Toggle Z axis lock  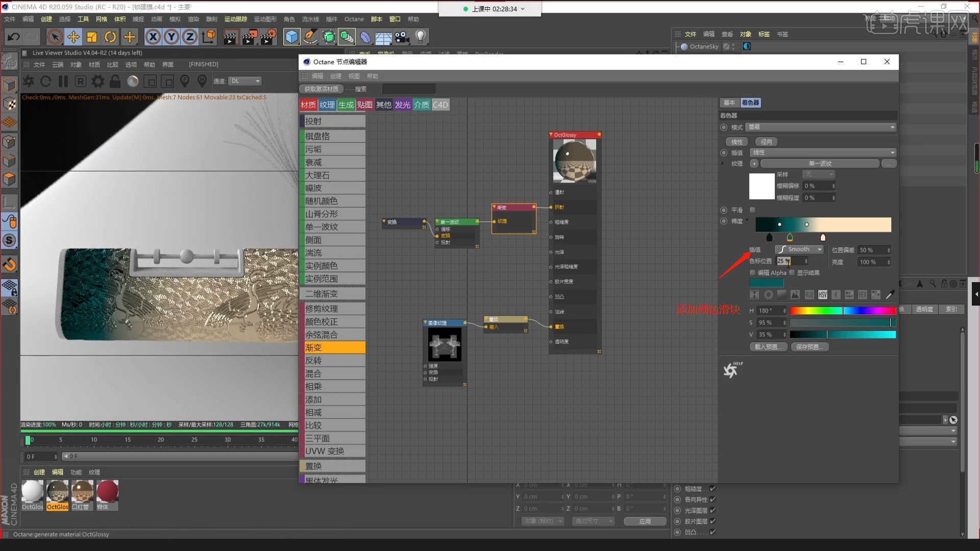[190, 37]
